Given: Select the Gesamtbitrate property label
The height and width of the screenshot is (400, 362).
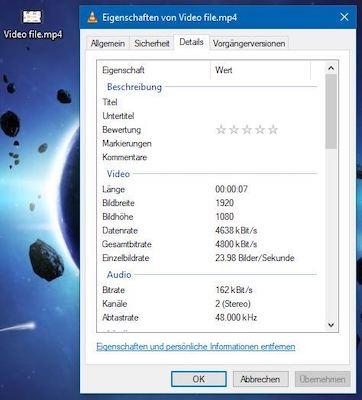Looking at the screenshot, I should [127, 244].
